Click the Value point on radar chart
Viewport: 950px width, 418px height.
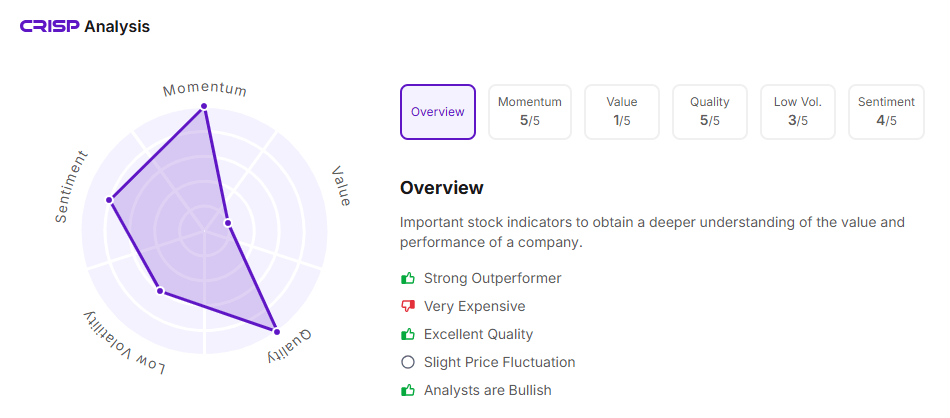(227, 222)
